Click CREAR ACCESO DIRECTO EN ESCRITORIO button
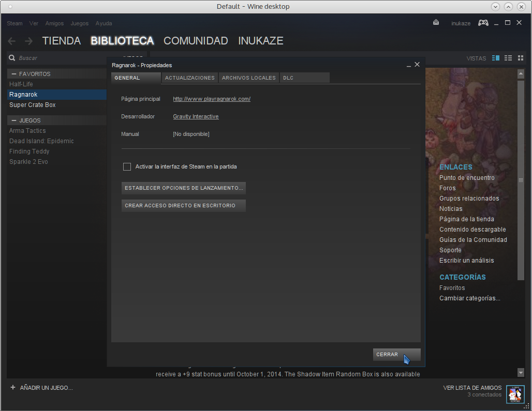The height and width of the screenshot is (411, 532). pyautogui.click(x=184, y=206)
